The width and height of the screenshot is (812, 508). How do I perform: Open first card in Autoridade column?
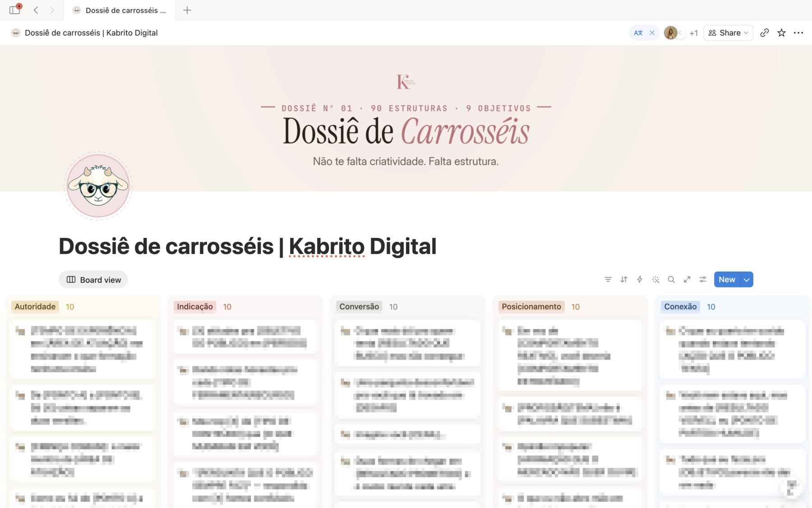83,349
